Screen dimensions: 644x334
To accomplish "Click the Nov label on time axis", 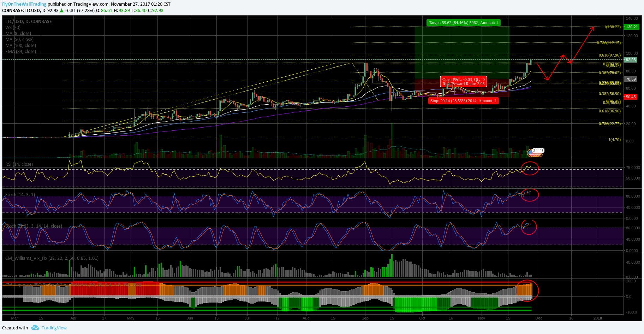I will [482, 318].
